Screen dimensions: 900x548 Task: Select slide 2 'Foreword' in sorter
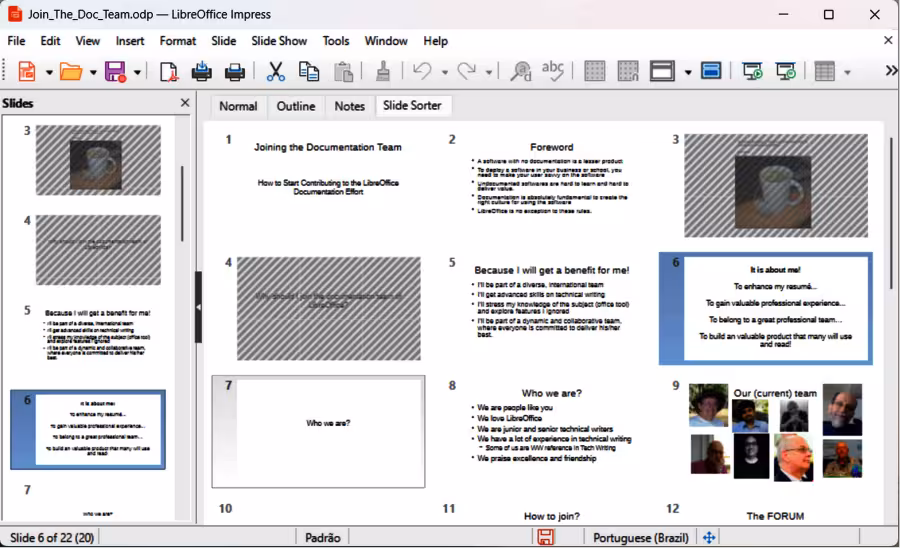click(552, 185)
